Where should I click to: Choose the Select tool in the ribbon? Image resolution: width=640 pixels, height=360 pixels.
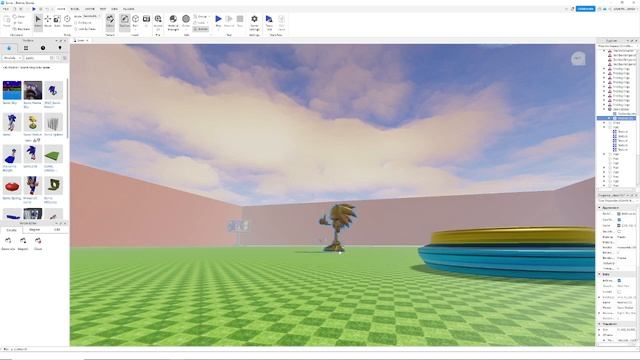point(38,22)
